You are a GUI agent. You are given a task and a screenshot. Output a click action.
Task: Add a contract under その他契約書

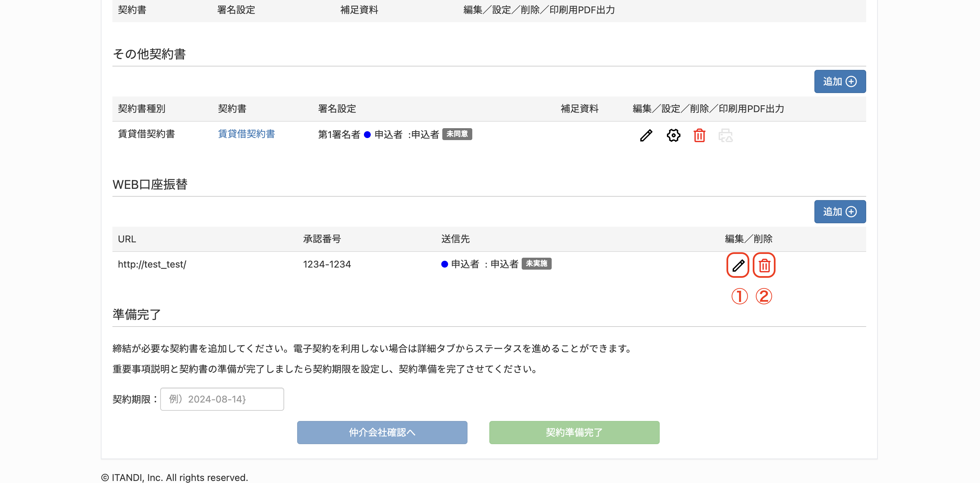tap(840, 81)
